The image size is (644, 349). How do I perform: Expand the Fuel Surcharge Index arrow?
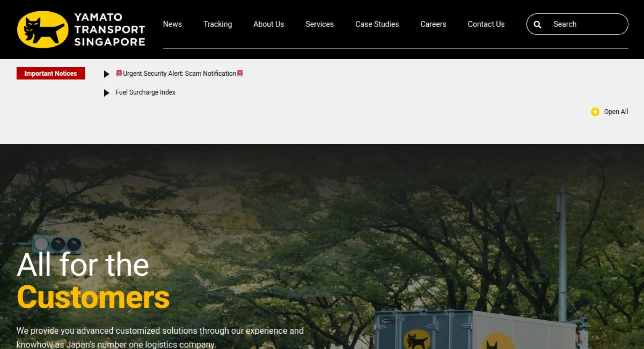coord(107,93)
